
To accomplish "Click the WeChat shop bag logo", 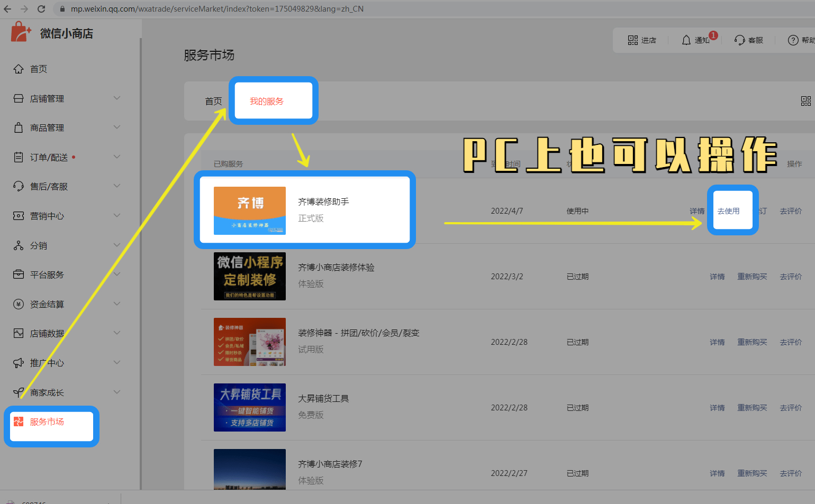I will (21, 32).
